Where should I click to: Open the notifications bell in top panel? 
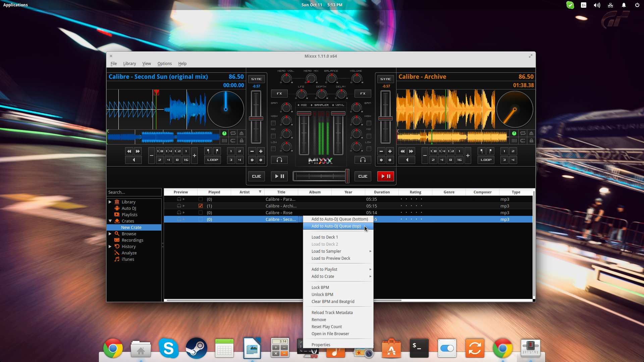(x=624, y=5)
